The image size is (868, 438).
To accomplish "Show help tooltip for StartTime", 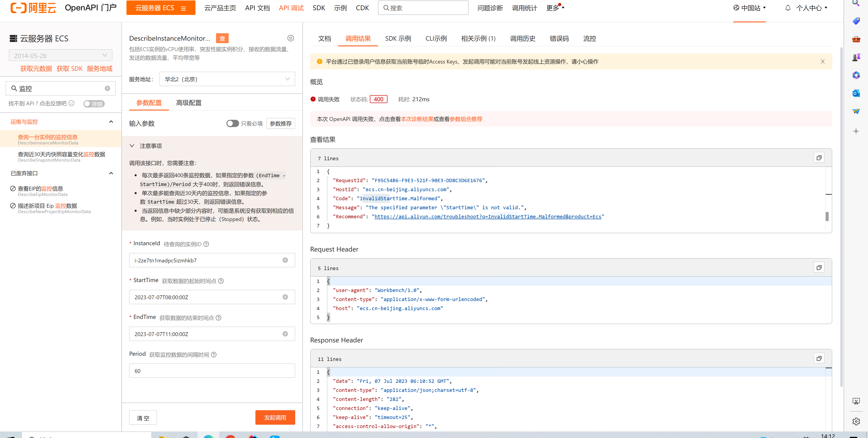I will tap(221, 281).
